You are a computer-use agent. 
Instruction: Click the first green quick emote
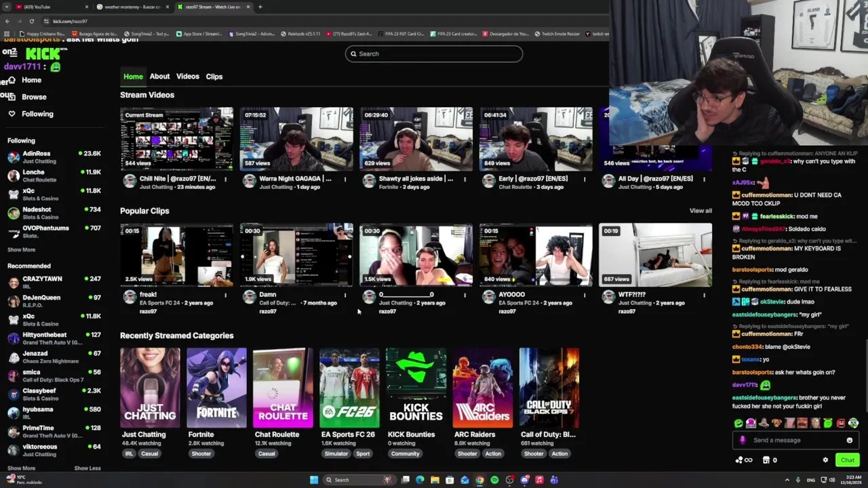click(x=738, y=423)
